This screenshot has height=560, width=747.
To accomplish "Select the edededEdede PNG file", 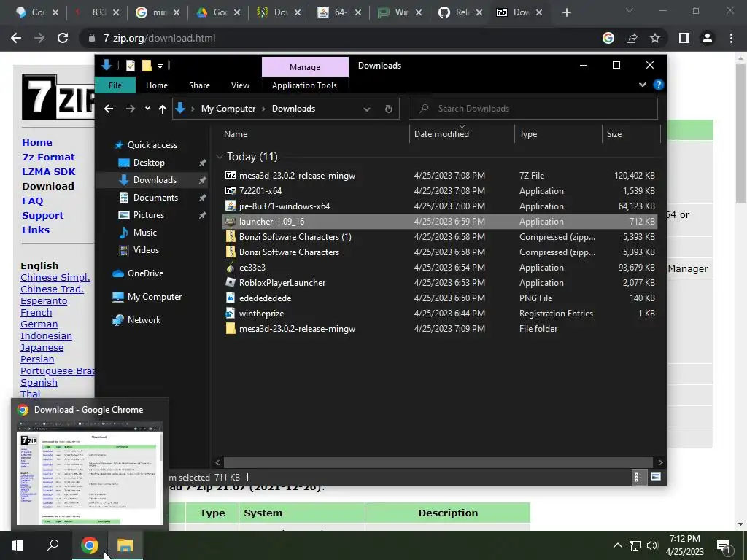I will [439, 298].
